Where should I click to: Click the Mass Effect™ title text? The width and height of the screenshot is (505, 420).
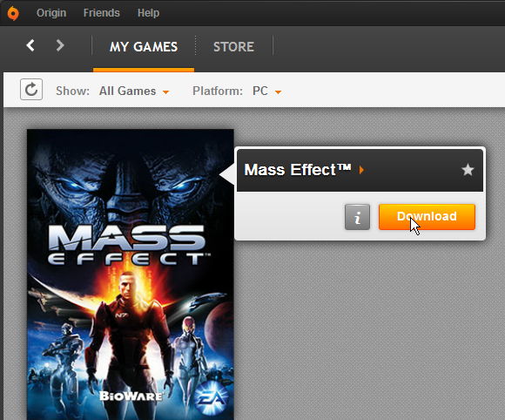tap(297, 170)
